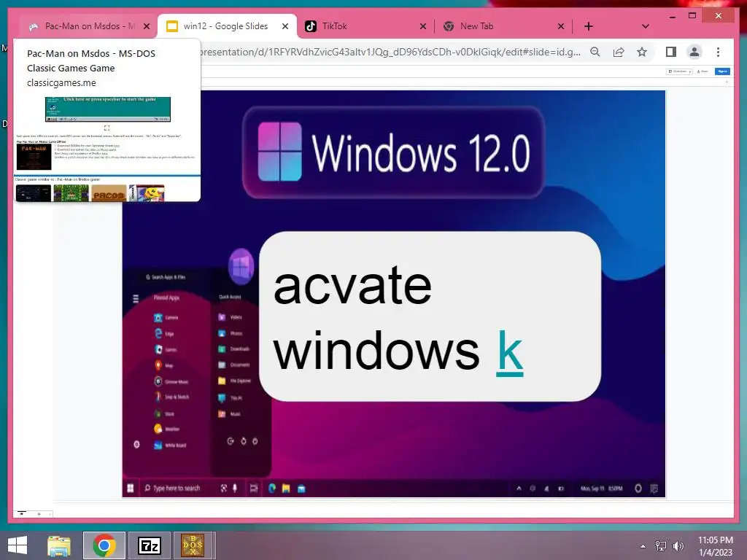
Task: Switch to the win12 - Google Slides tab
Action: coord(227,26)
